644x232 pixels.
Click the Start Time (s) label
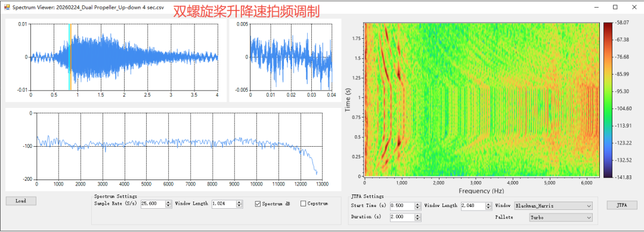(x=369, y=205)
